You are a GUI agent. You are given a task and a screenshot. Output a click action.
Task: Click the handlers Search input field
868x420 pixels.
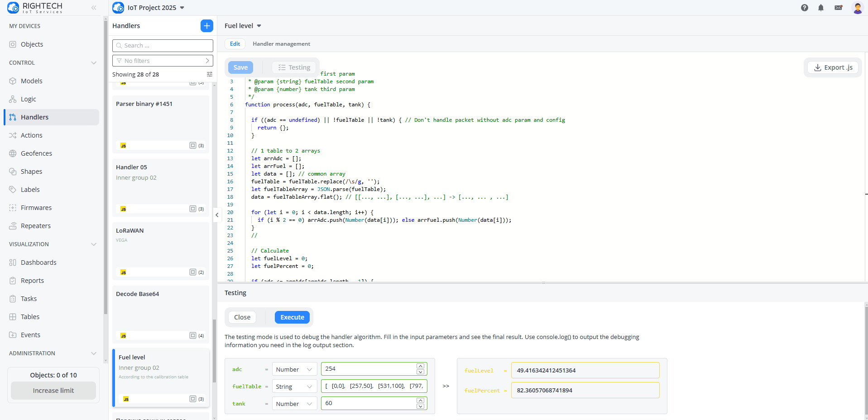pyautogui.click(x=163, y=46)
